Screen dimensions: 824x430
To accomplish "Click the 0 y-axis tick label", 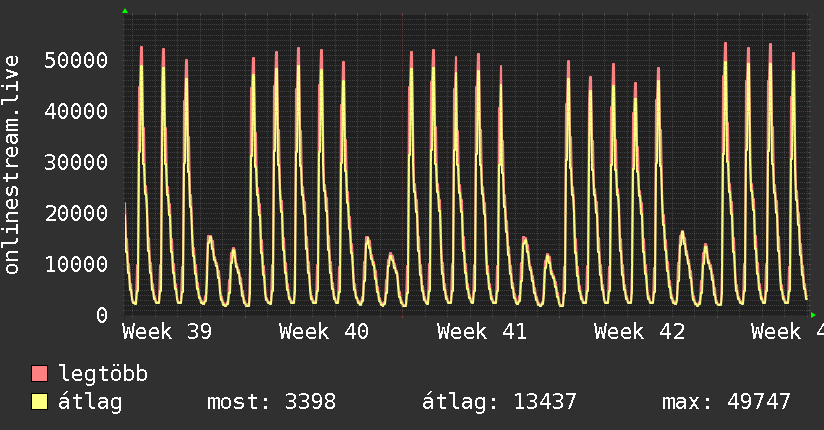I will coord(102,315).
